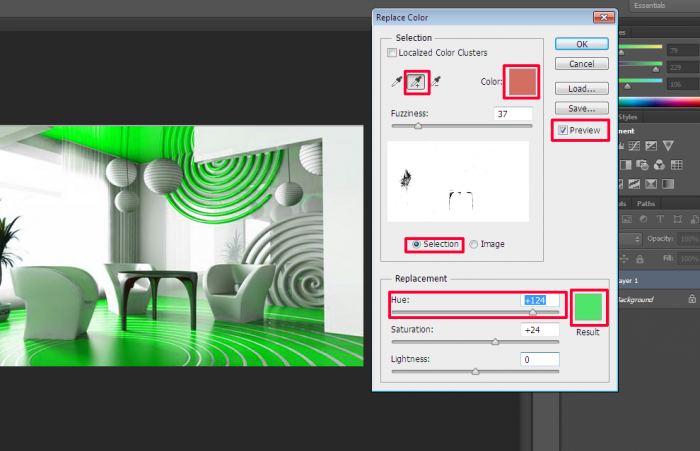
Task: Add a Vibrance adjustment layer
Action: [668, 146]
